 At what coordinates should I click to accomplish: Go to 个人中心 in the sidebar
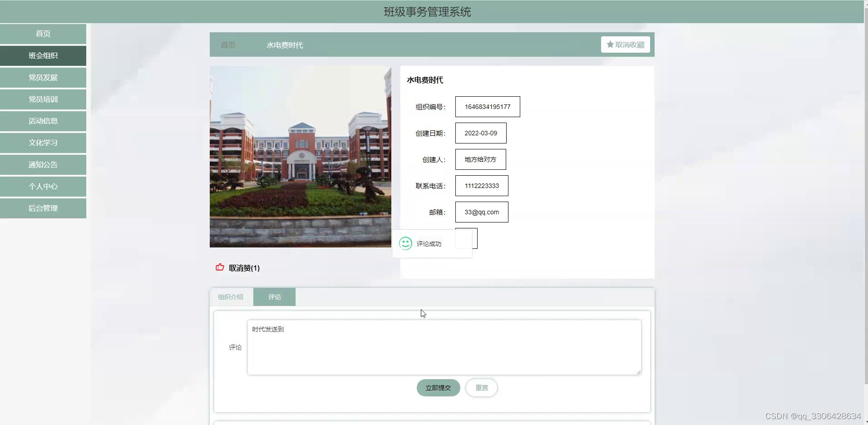click(x=43, y=186)
